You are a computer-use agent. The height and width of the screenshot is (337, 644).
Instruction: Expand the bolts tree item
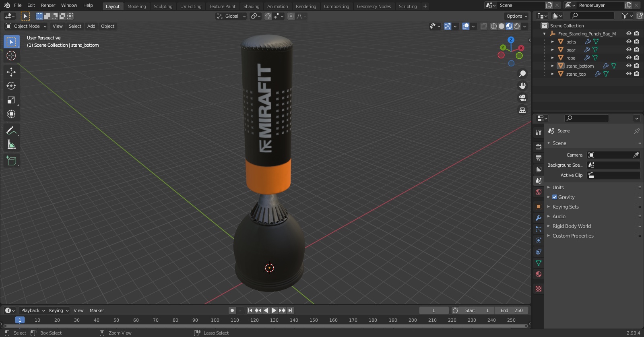[553, 41]
